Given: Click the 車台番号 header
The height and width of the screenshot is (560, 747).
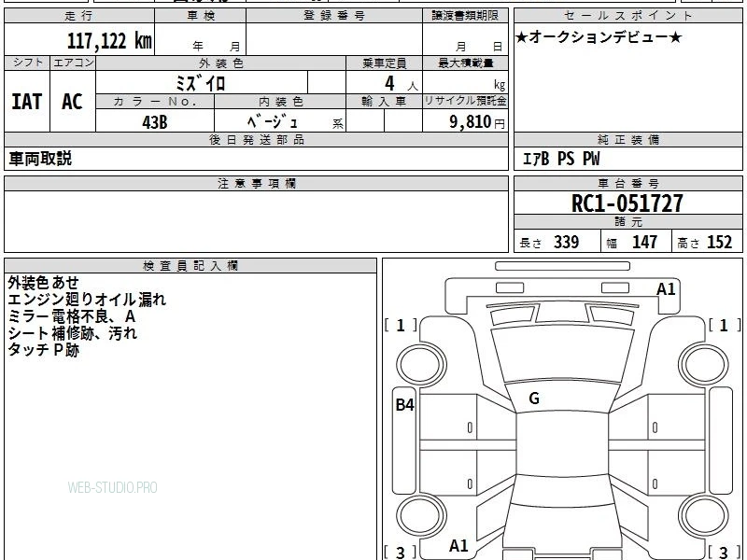Looking at the screenshot, I should point(627,183).
